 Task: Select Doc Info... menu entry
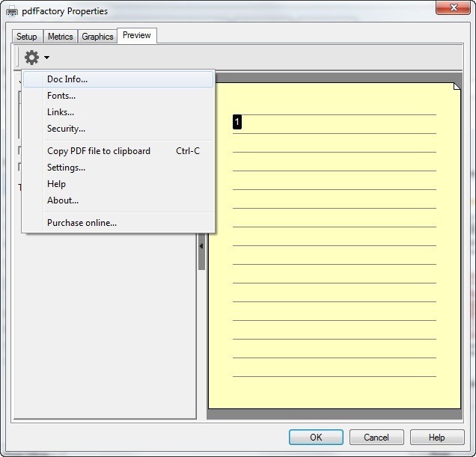pyautogui.click(x=118, y=79)
